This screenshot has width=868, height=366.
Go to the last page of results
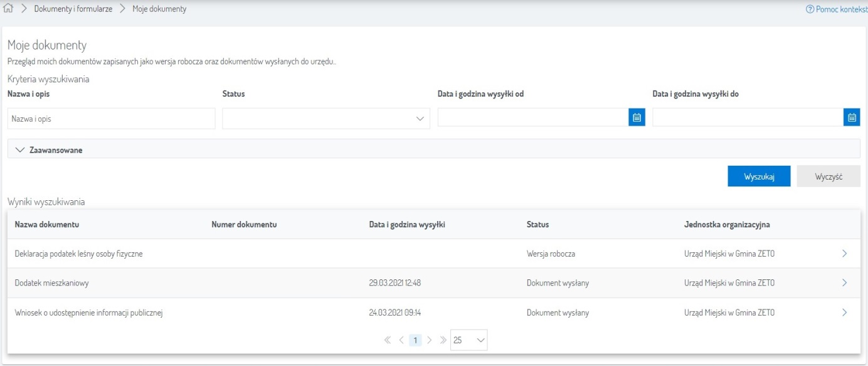[443, 340]
